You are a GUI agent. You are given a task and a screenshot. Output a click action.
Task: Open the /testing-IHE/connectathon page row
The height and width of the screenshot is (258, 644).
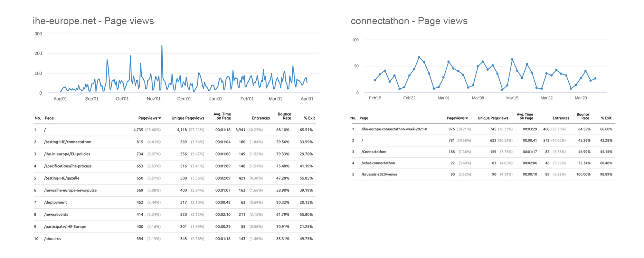[68, 142]
